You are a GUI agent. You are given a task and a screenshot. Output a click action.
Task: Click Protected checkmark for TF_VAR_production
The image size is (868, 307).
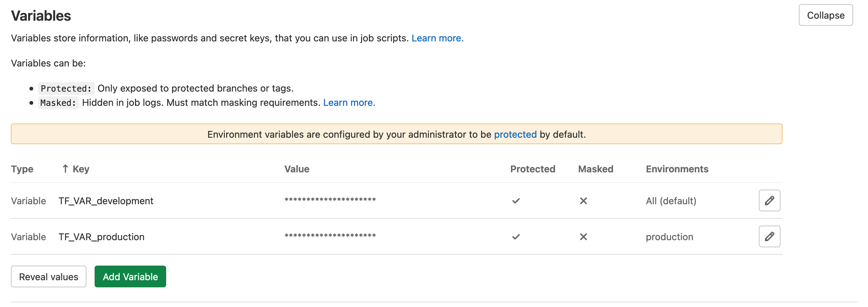click(x=516, y=237)
